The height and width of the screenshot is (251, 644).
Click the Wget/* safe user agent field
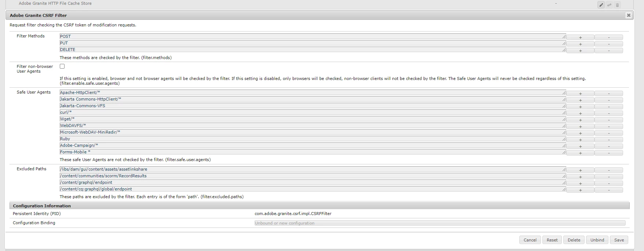pyautogui.click(x=313, y=119)
